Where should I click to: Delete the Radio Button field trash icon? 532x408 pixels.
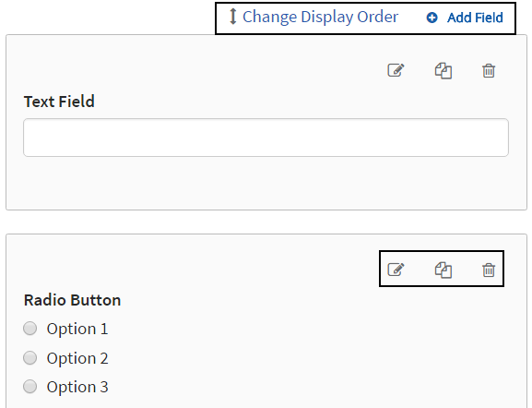[x=489, y=270]
